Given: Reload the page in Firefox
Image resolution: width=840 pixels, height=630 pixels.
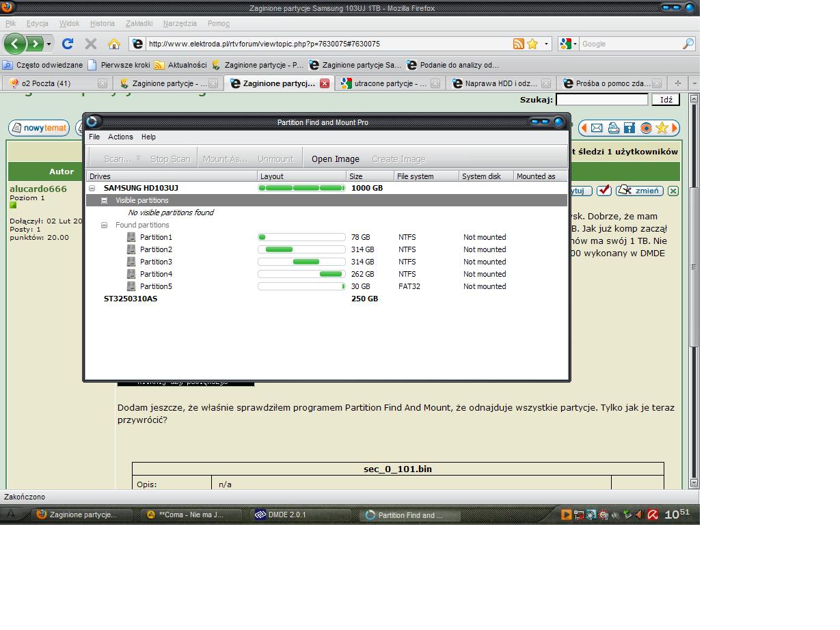Looking at the screenshot, I should [67, 44].
